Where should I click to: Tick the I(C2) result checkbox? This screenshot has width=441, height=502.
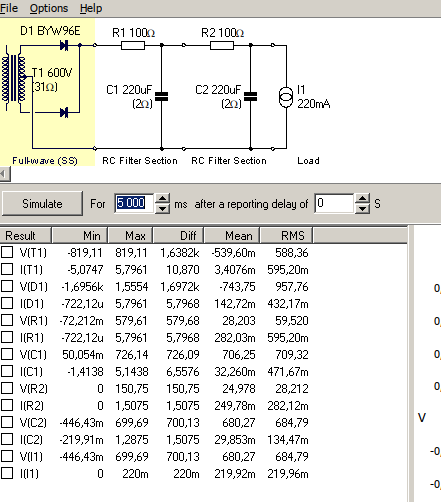click(x=7, y=439)
